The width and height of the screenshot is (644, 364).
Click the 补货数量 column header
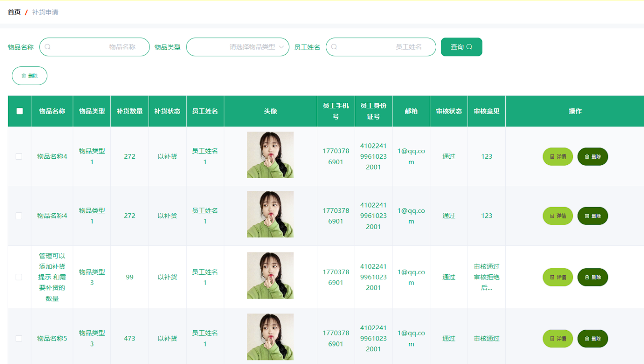click(130, 111)
